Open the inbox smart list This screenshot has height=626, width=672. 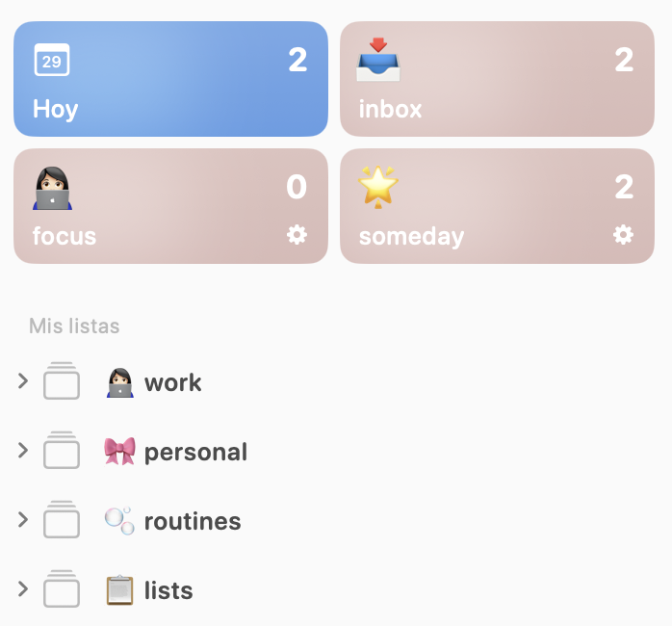click(x=497, y=79)
